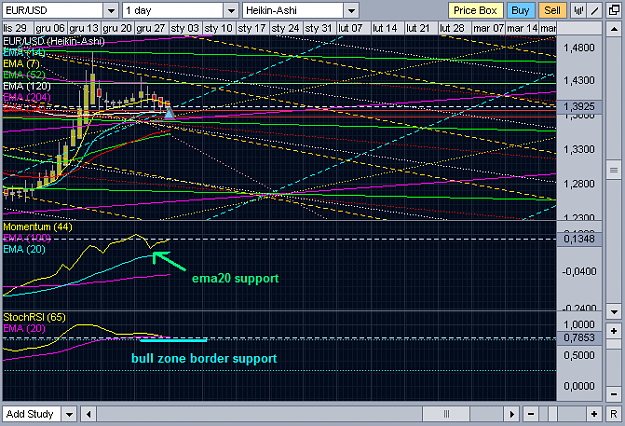Click the detach window icon
Screen dimensions: 625x426
(x=614, y=10)
